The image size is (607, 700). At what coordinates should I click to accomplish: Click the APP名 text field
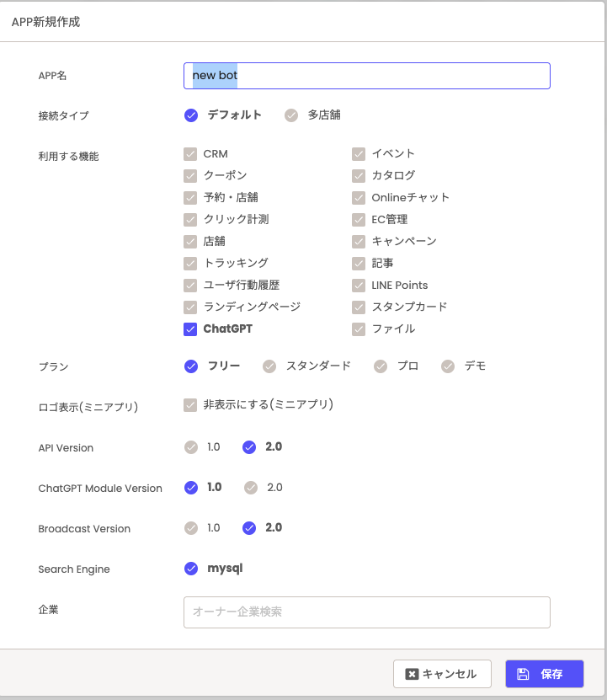click(366, 76)
